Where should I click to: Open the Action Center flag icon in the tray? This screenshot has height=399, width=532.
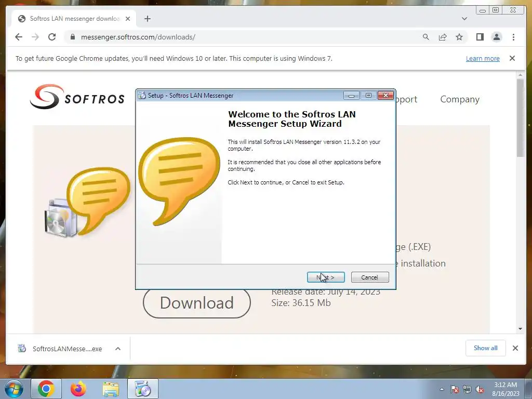(x=455, y=390)
